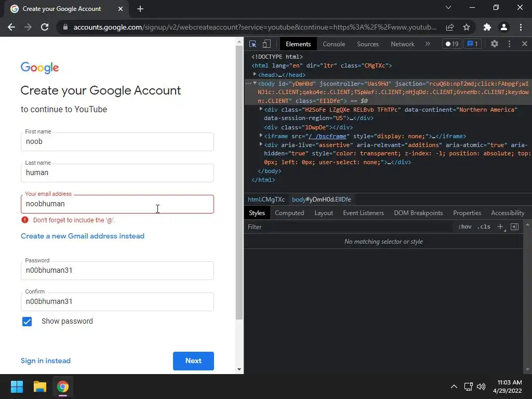Click the styles Filter field
This screenshot has width=532, height=399.
click(350, 227)
